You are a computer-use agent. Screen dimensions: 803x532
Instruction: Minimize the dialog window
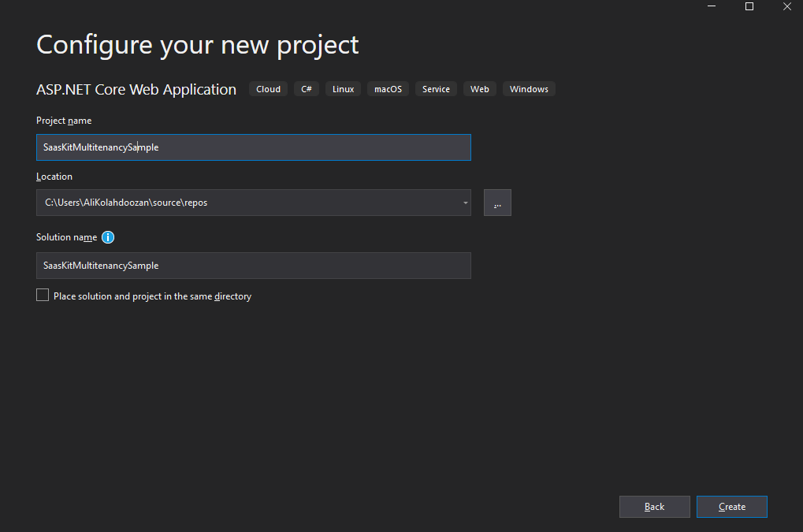[712, 6]
